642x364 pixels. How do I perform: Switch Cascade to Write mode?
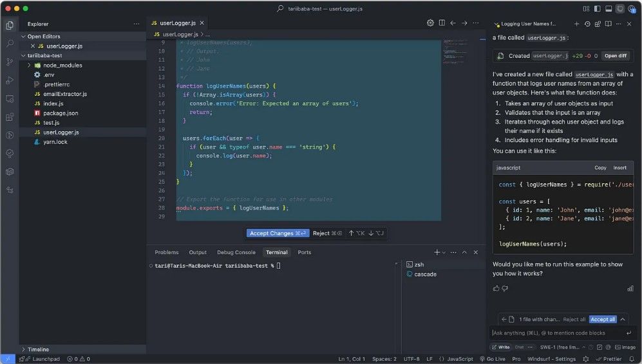click(500, 347)
